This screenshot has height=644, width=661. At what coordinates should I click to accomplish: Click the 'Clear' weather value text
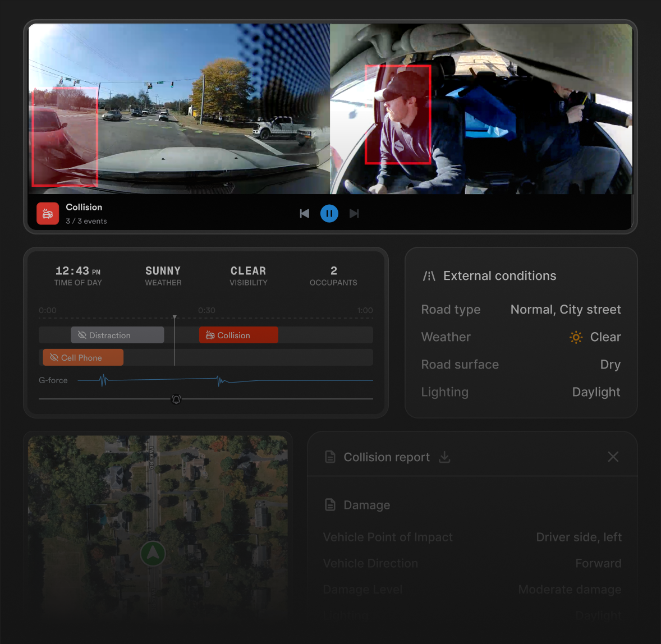click(605, 337)
